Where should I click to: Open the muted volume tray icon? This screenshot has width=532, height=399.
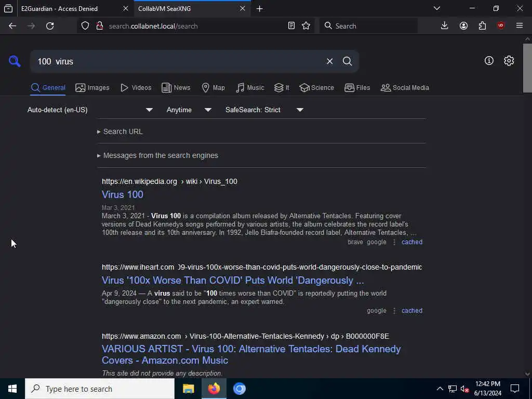click(464, 389)
